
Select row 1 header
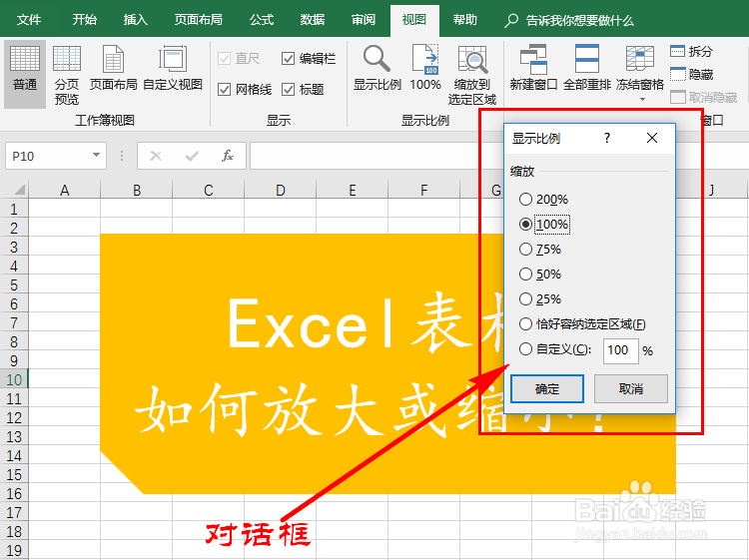tap(14, 209)
